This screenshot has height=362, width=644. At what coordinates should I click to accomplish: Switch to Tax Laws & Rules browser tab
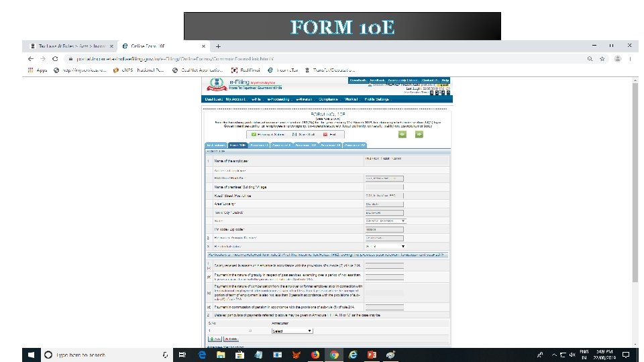point(72,46)
